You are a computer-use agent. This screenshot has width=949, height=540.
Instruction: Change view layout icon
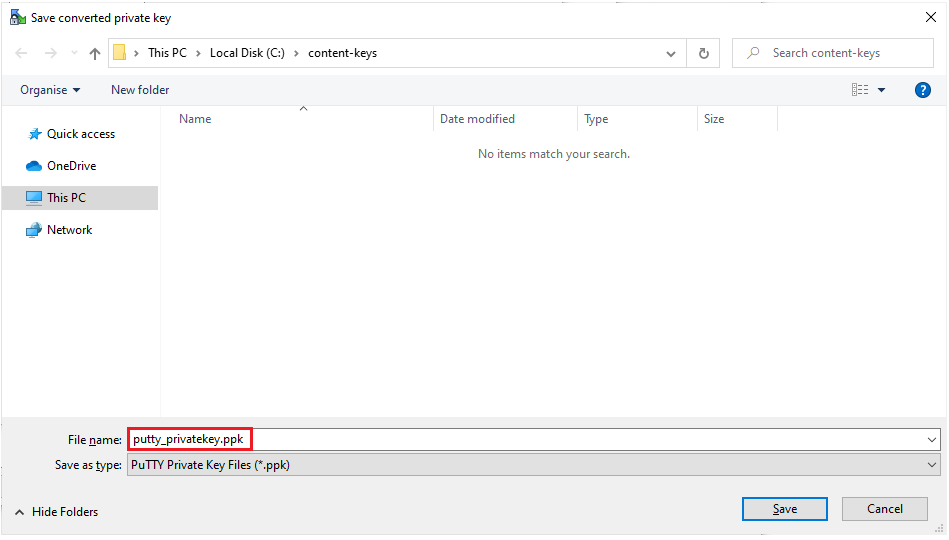859,90
